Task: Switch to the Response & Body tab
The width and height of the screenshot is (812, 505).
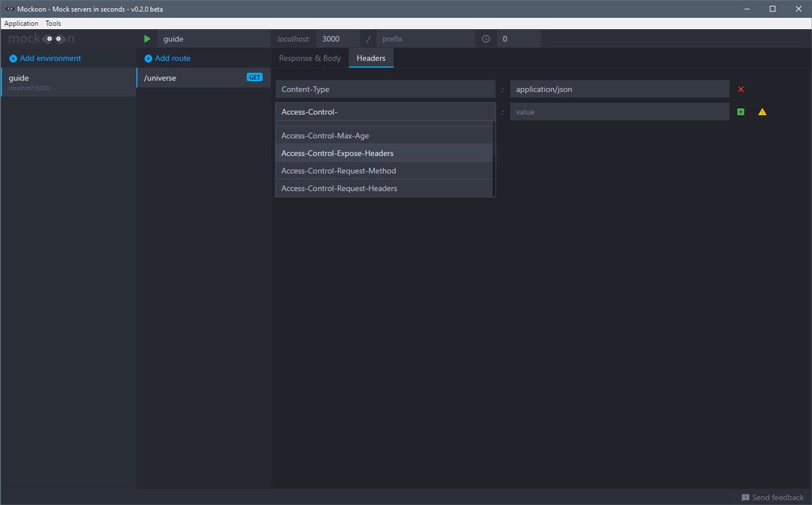Action: [x=310, y=58]
